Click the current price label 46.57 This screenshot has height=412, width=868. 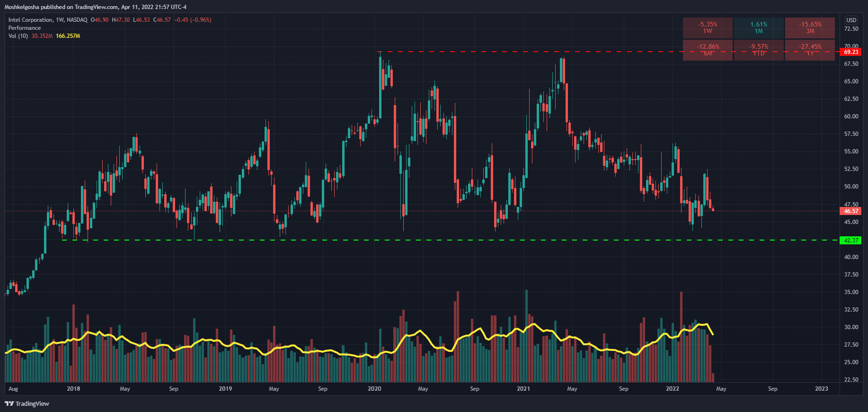coord(850,211)
